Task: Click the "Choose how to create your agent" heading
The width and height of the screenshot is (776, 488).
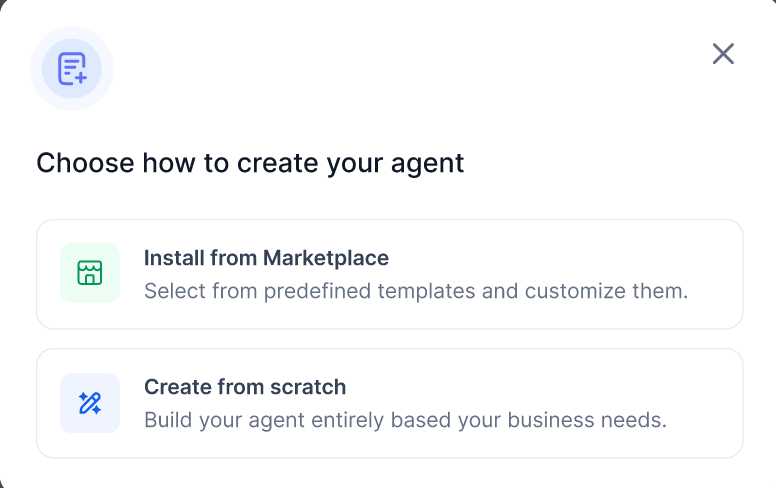Action: coord(250,163)
